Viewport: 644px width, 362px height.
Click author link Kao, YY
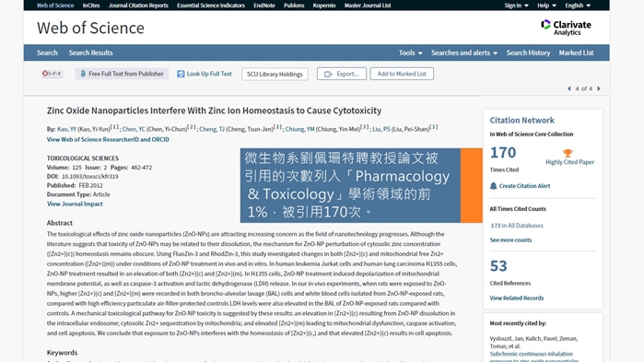point(66,129)
